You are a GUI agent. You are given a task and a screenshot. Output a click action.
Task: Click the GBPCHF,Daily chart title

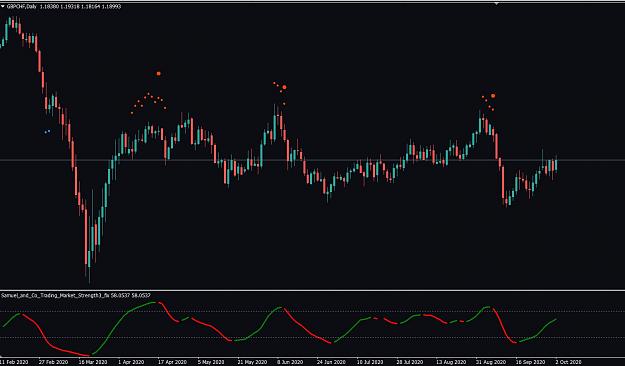tap(22, 6)
